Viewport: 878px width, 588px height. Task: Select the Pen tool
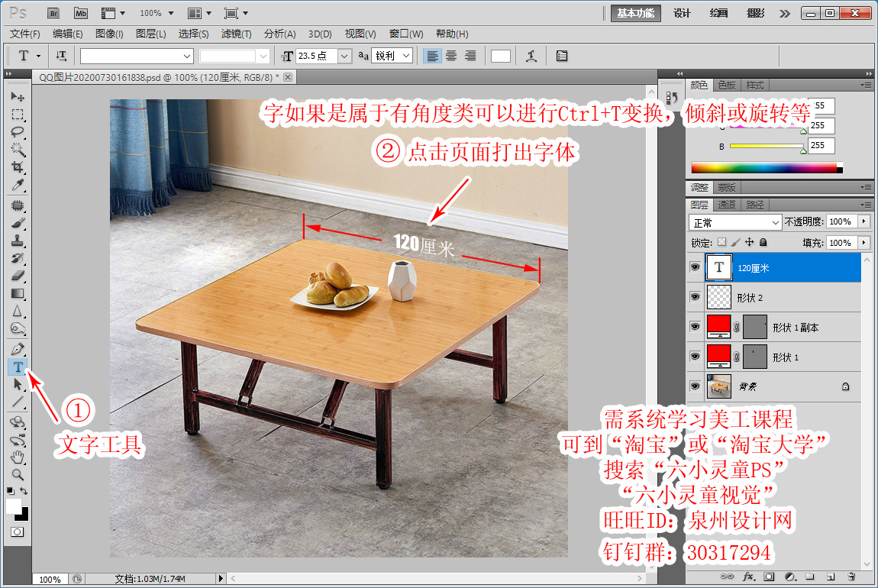18,349
